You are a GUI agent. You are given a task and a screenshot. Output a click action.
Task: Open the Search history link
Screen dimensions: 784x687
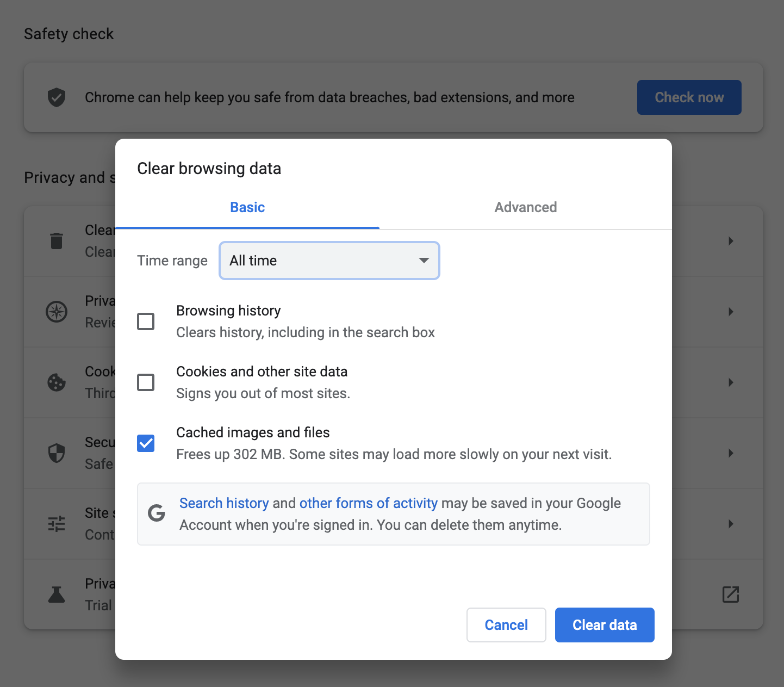point(224,503)
